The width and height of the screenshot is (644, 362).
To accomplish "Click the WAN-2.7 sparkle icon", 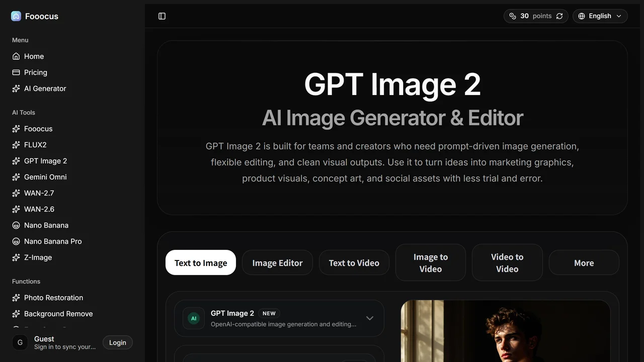I will [16, 193].
